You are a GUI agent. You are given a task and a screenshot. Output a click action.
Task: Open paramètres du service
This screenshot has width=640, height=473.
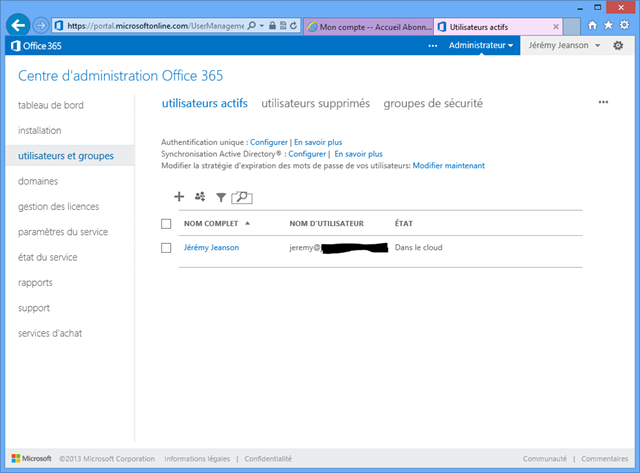tap(63, 232)
